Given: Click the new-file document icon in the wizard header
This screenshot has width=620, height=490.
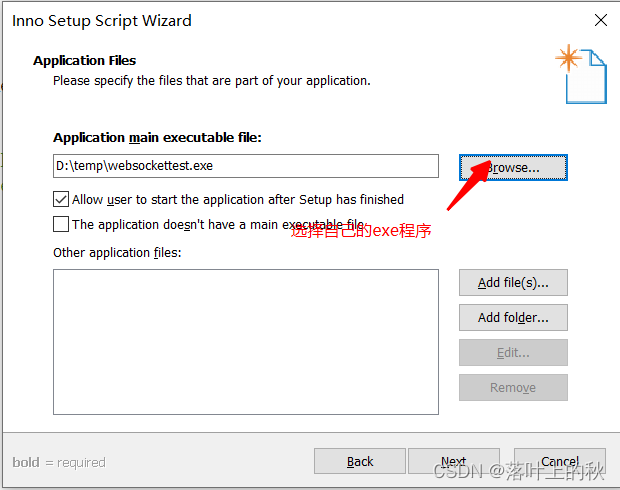Looking at the screenshot, I should [x=581, y=74].
